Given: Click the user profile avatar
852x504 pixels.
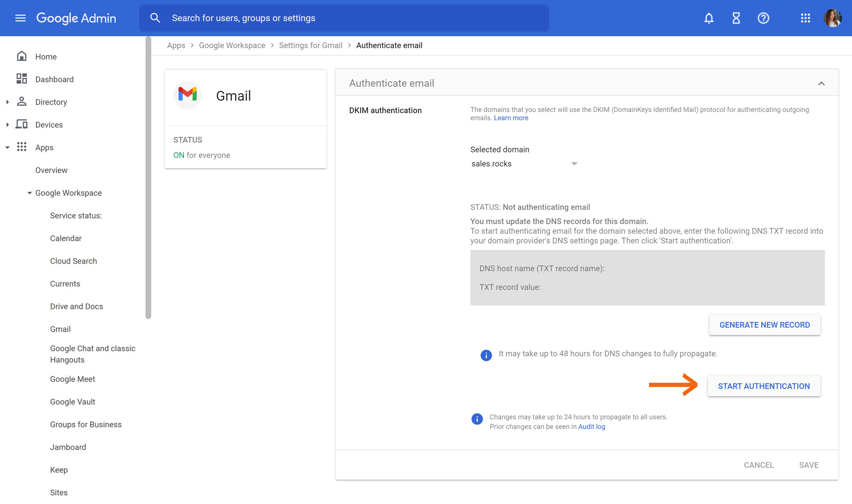Looking at the screenshot, I should (x=832, y=18).
